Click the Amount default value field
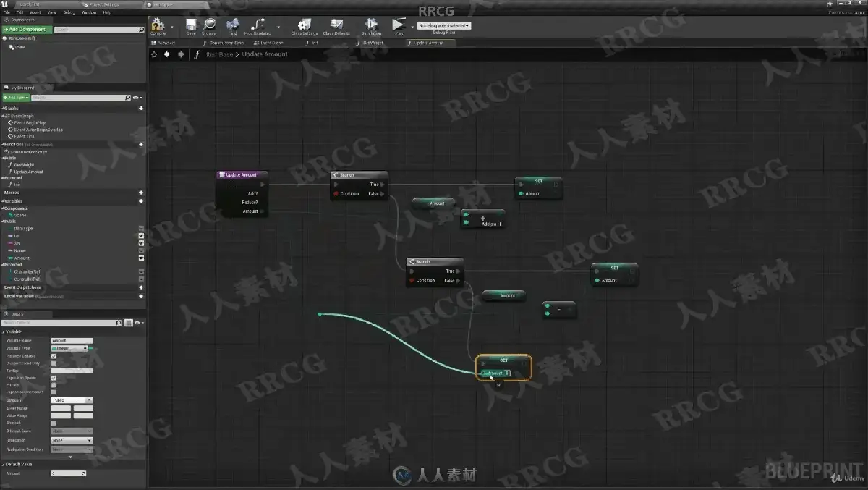The height and width of the screenshot is (490, 868). tap(68, 473)
